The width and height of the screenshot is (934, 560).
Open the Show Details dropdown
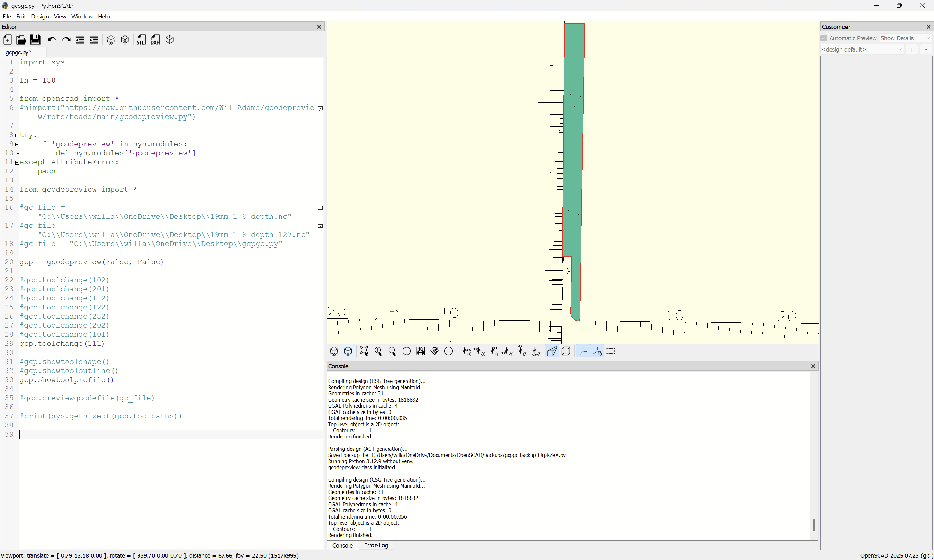905,38
